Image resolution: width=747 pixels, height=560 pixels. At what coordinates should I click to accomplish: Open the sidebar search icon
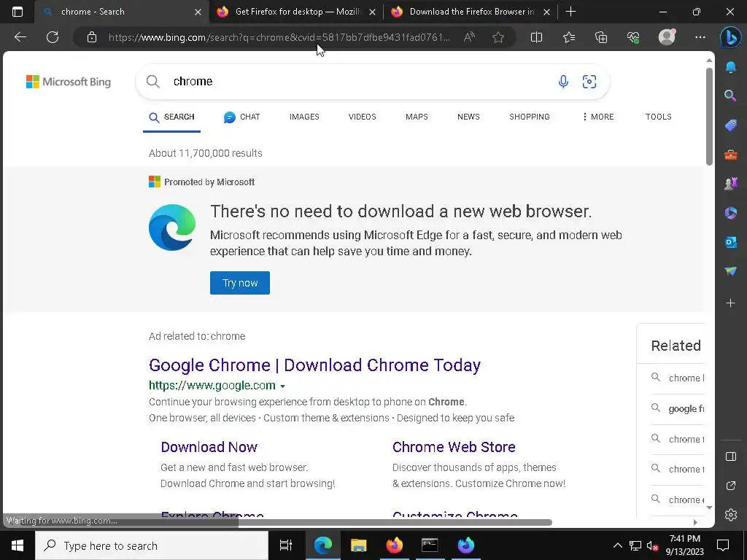(x=730, y=96)
